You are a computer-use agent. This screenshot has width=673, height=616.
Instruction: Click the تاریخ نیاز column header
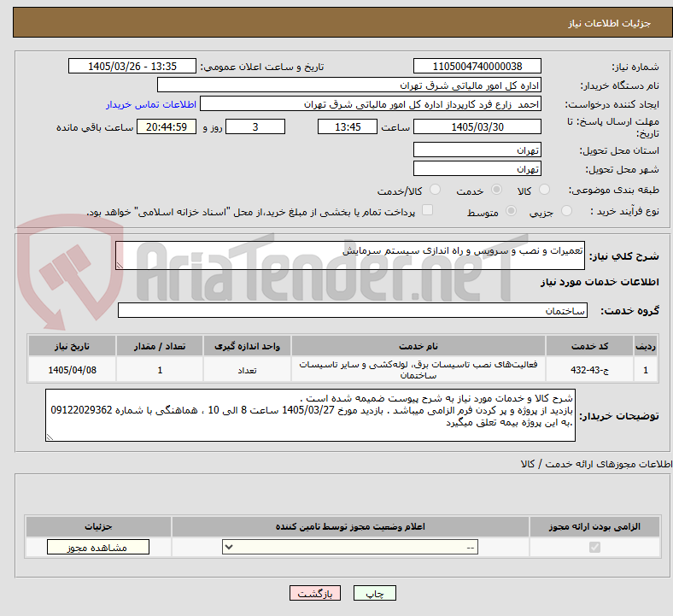click(x=72, y=346)
